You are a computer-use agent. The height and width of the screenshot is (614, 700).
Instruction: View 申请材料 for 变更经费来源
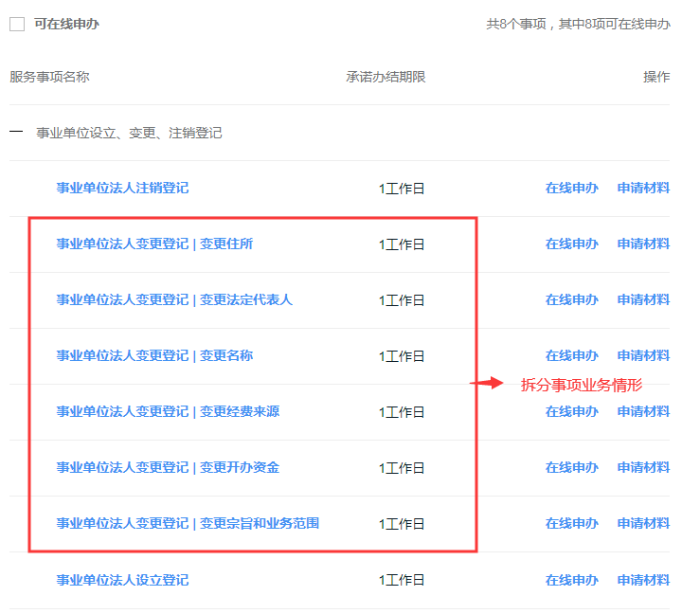643,411
